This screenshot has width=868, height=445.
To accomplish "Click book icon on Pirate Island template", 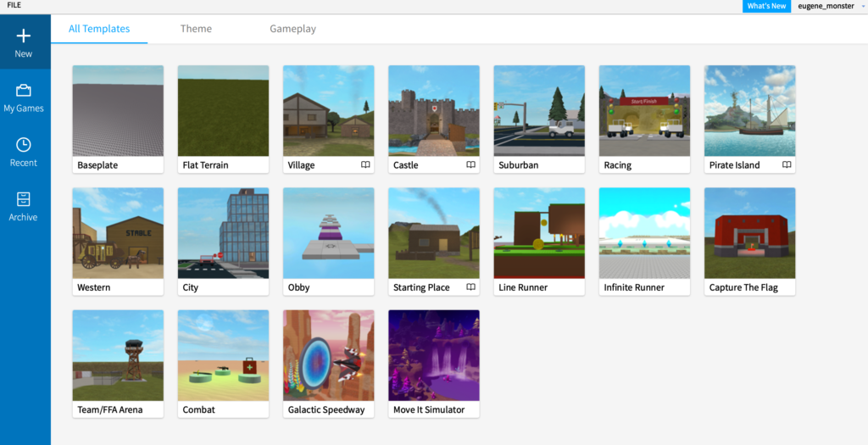I will pyautogui.click(x=787, y=165).
